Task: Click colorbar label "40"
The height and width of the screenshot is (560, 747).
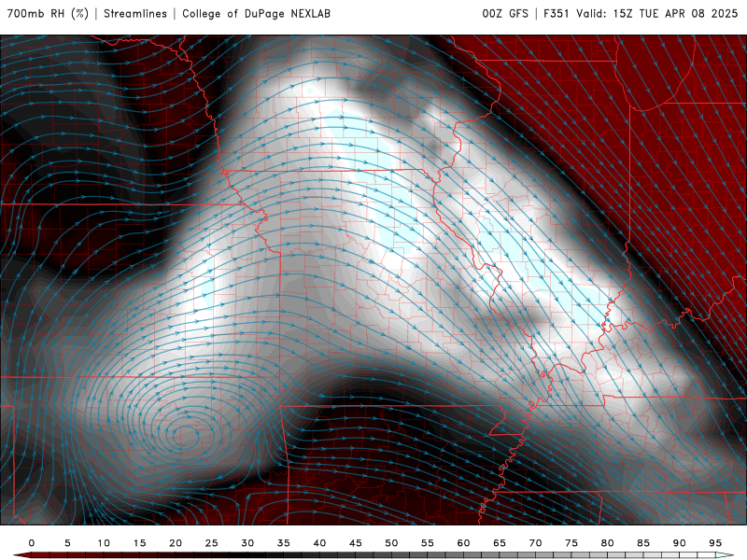Action: tap(319, 543)
